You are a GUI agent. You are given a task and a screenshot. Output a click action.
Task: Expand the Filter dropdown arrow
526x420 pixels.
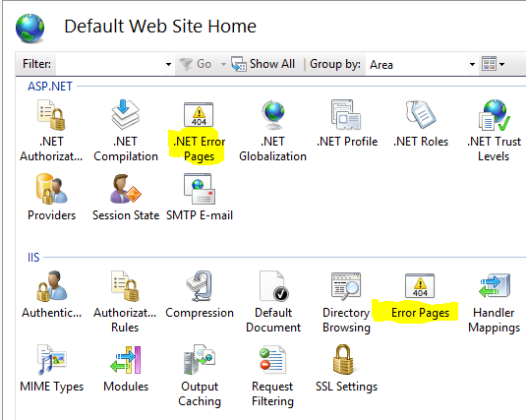click(x=168, y=64)
